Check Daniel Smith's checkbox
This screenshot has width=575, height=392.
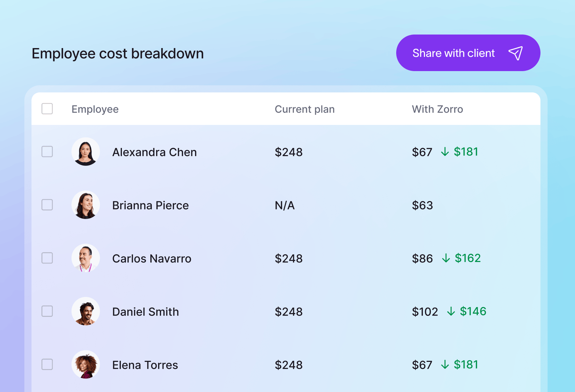47,311
